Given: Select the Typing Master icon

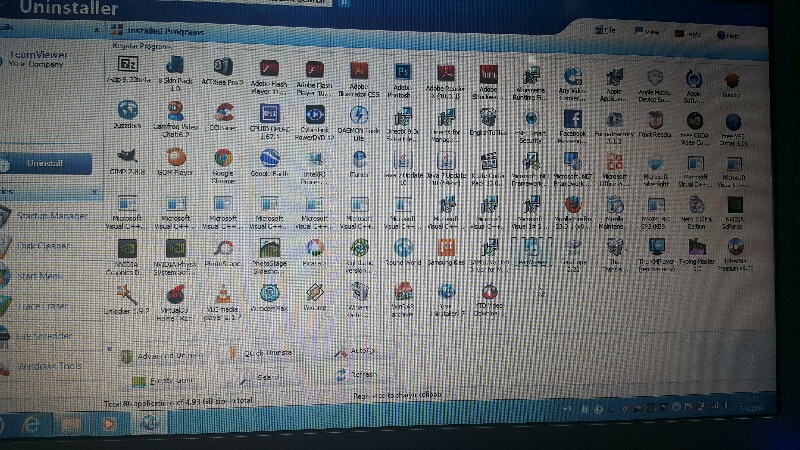Looking at the screenshot, I should tap(697, 247).
